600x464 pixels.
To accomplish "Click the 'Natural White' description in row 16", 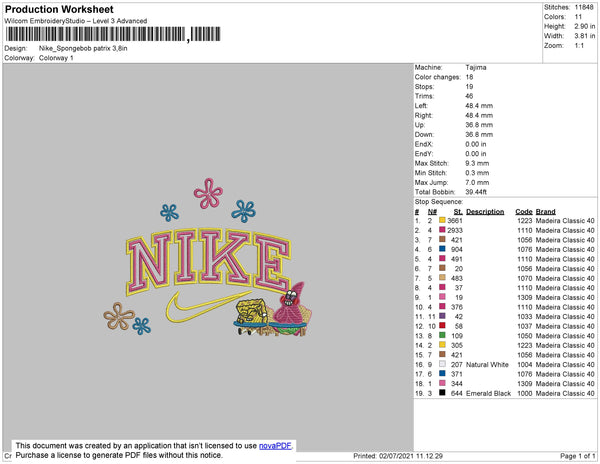I will [x=487, y=365].
